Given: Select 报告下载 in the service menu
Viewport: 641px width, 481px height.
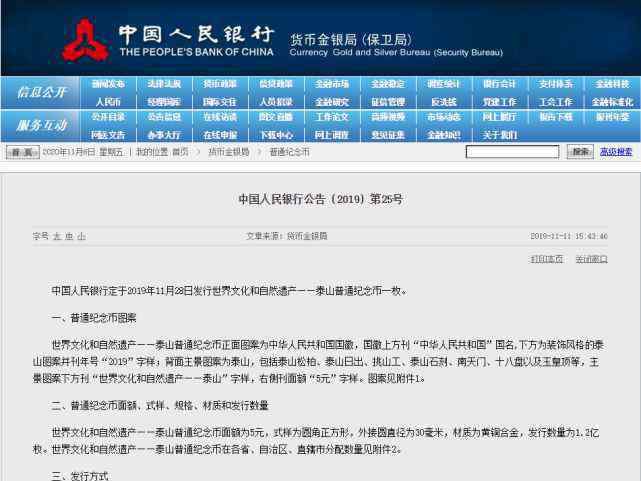Looking at the screenshot, I should tap(556, 117).
